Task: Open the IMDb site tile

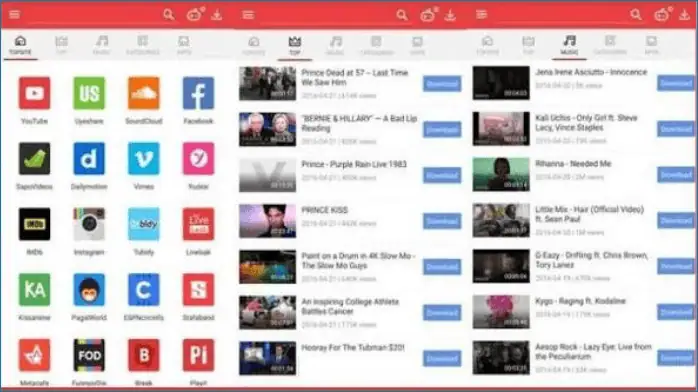Action: pos(34,224)
